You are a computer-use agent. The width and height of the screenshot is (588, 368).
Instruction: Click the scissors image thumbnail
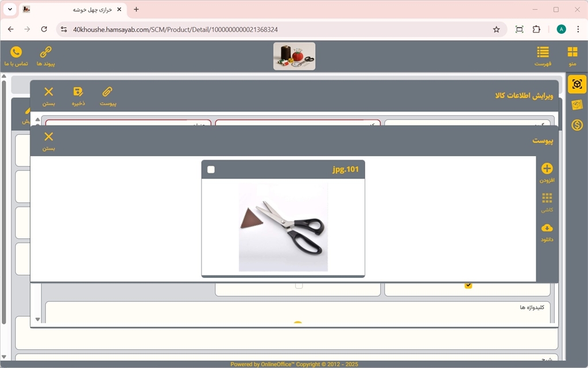pos(283,227)
